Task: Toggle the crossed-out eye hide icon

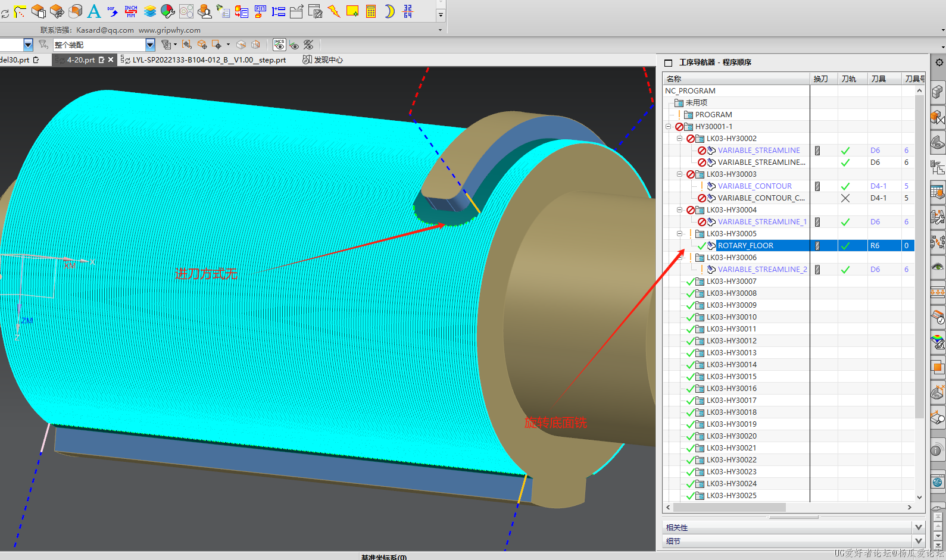Action: click(x=308, y=45)
